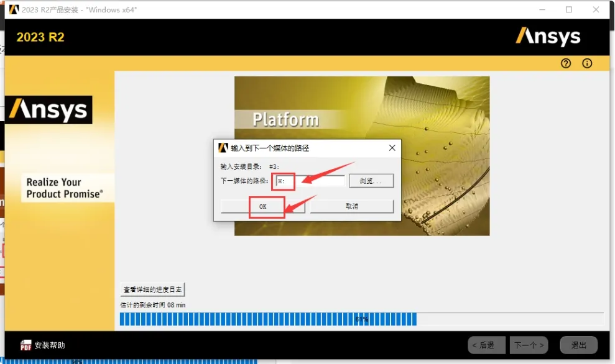Click the Ansys logo in left sidebar

click(49, 110)
